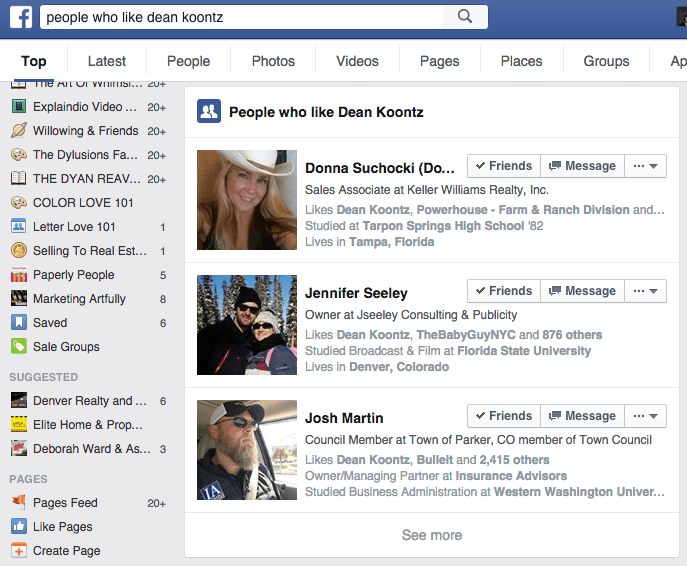687x566 pixels.
Task: Click the Selling To Real Est... icon
Action: point(18,251)
